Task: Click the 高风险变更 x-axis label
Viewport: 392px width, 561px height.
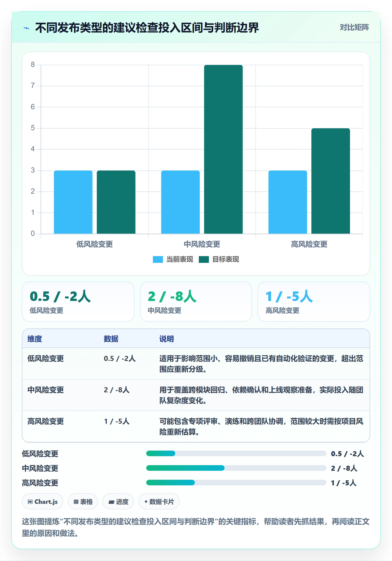Action: point(309,244)
